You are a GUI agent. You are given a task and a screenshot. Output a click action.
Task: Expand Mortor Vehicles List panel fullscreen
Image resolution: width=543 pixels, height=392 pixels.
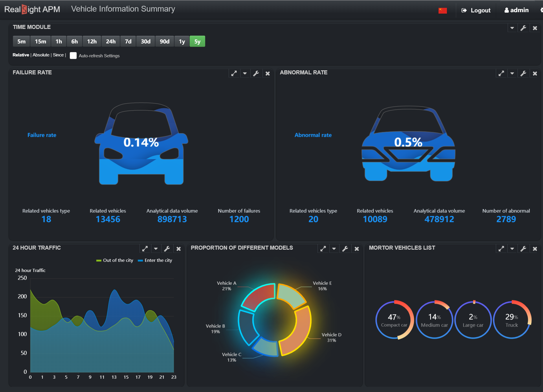(501, 249)
